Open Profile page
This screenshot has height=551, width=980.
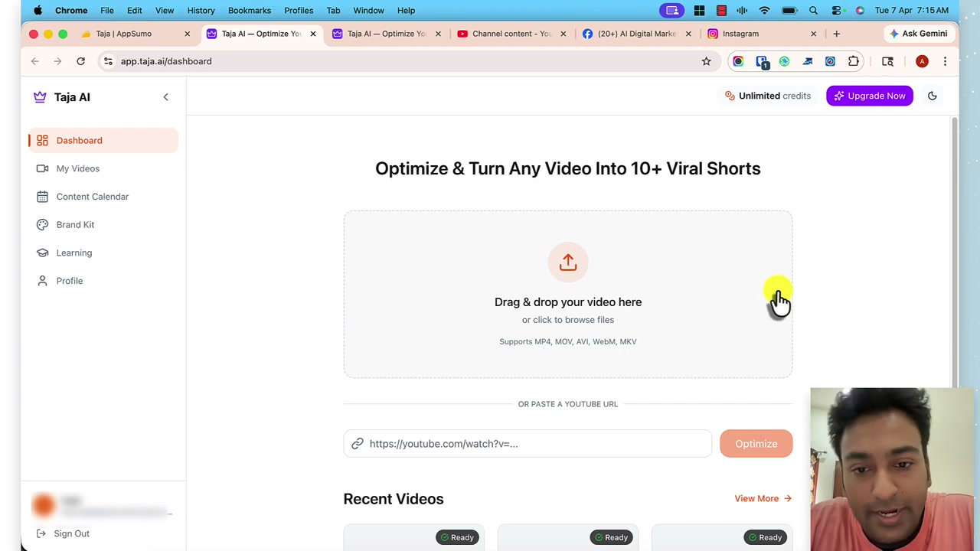[x=103, y=281]
